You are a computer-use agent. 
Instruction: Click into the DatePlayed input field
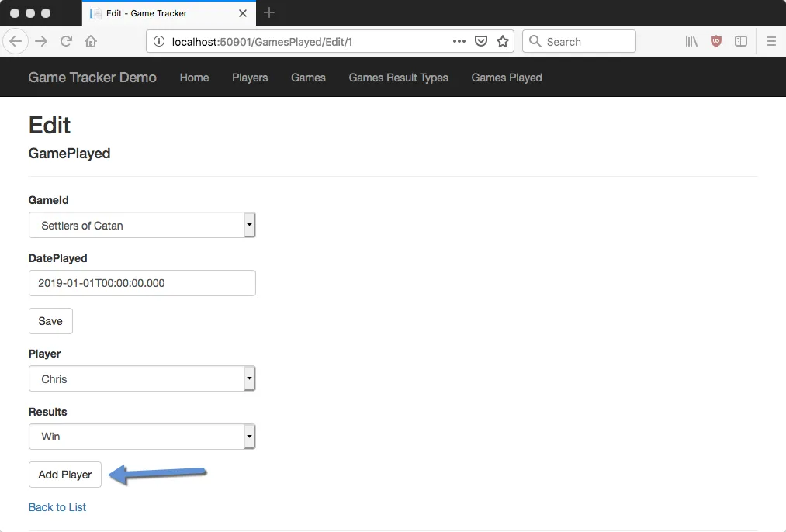click(142, 283)
